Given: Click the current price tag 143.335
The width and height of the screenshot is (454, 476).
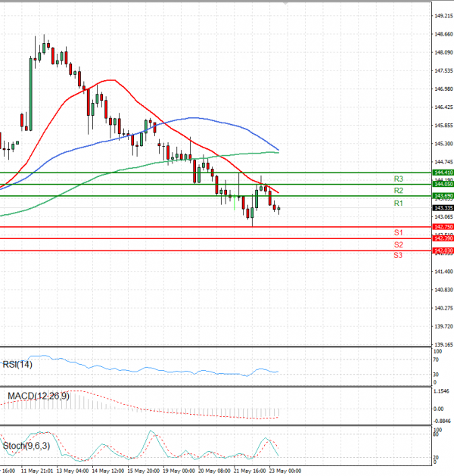Looking at the screenshot, I should pyautogui.click(x=443, y=207).
